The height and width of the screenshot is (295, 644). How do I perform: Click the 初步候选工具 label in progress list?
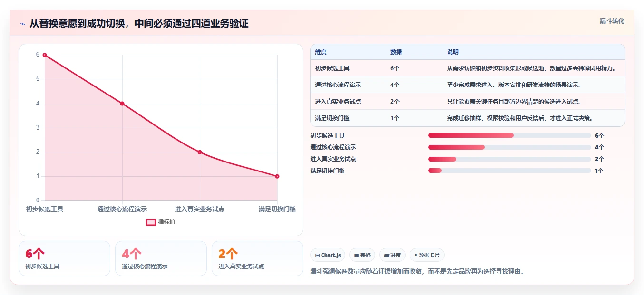click(327, 135)
